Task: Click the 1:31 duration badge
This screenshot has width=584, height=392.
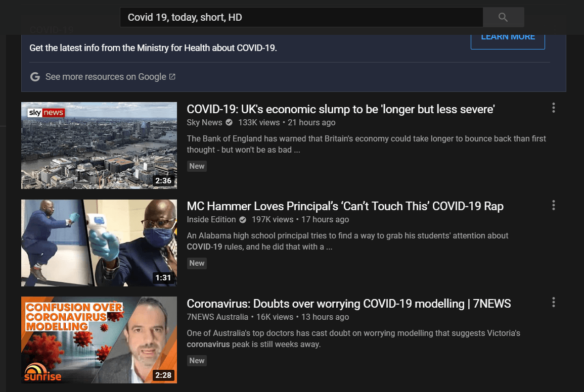Action: [x=163, y=278]
